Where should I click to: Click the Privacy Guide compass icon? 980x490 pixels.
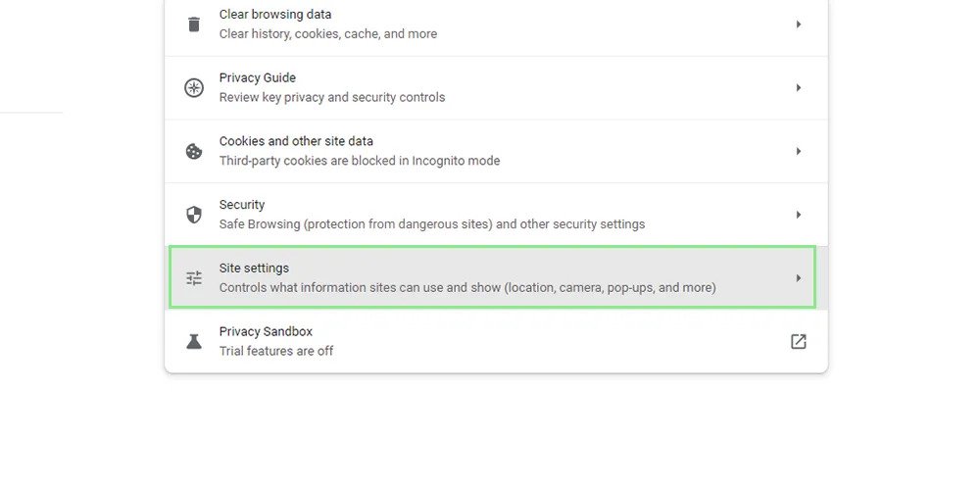(x=194, y=88)
